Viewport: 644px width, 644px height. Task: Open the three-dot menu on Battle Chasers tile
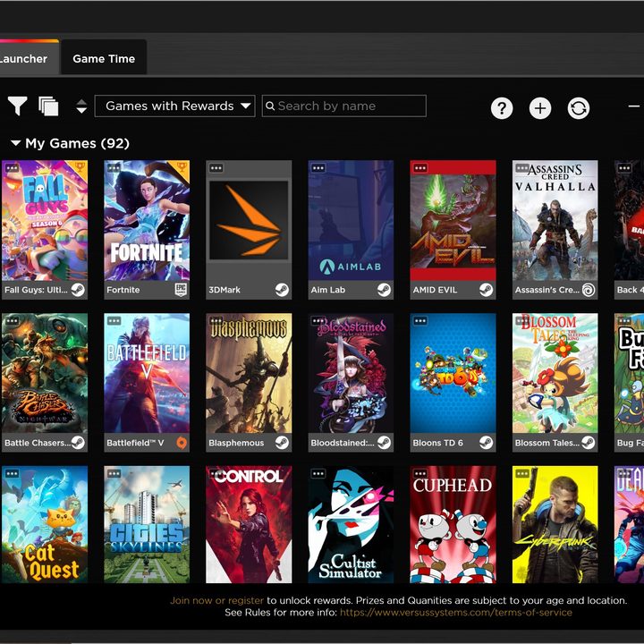point(12,321)
